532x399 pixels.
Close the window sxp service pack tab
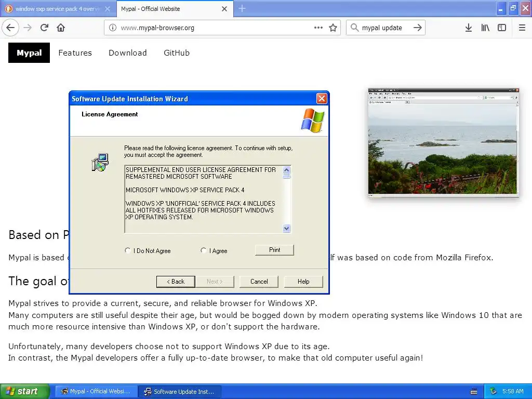tap(108, 9)
